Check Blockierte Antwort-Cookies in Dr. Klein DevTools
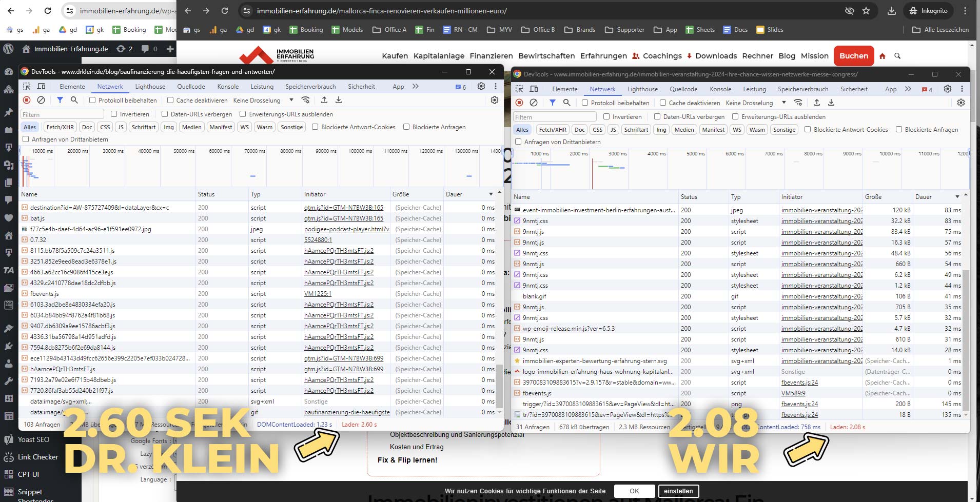Image resolution: width=980 pixels, height=502 pixels. coord(315,127)
